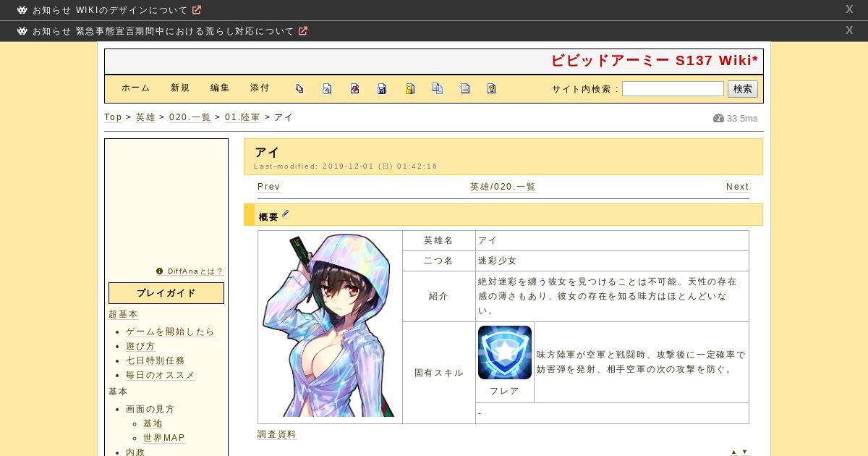
Task: Click the stacked pages list icon in toolbar
Action: pyautogui.click(x=299, y=88)
